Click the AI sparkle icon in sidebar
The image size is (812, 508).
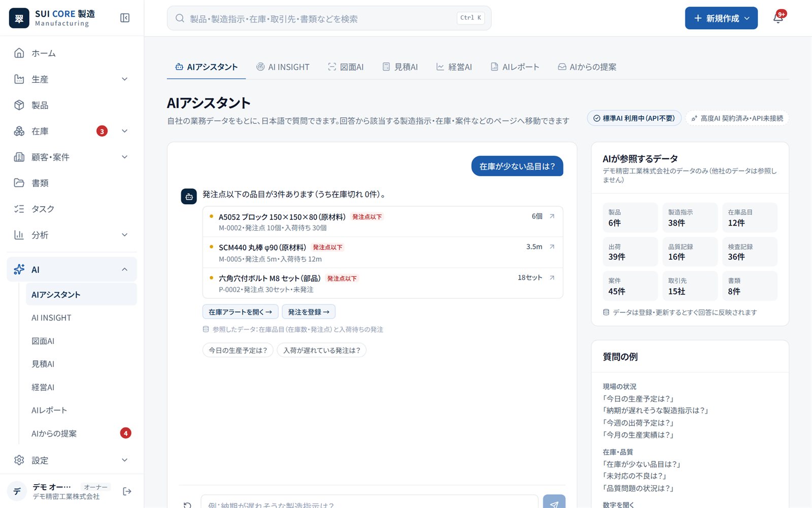tap(19, 270)
